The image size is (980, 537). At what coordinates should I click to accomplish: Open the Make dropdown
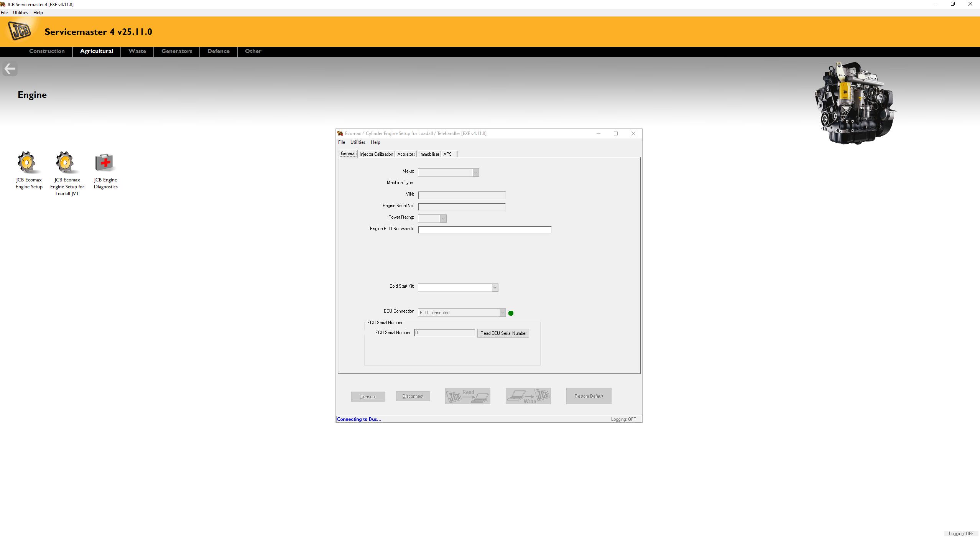click(475, 173)
